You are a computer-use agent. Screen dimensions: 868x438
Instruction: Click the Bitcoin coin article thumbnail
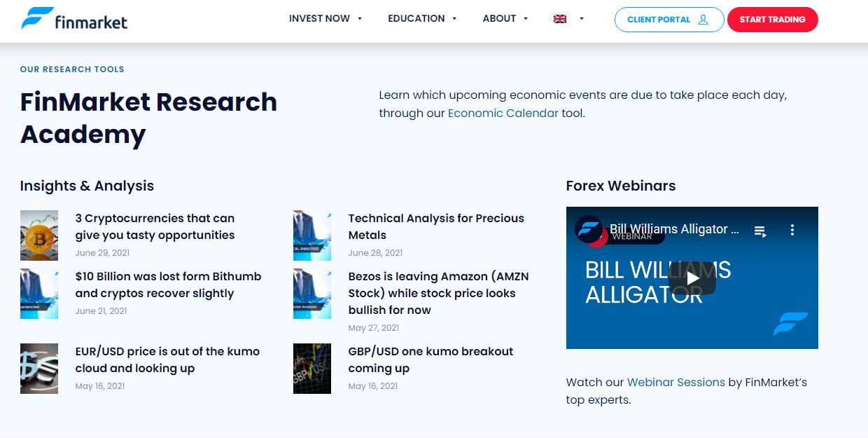pyautogui.click(x=39, y=235)
